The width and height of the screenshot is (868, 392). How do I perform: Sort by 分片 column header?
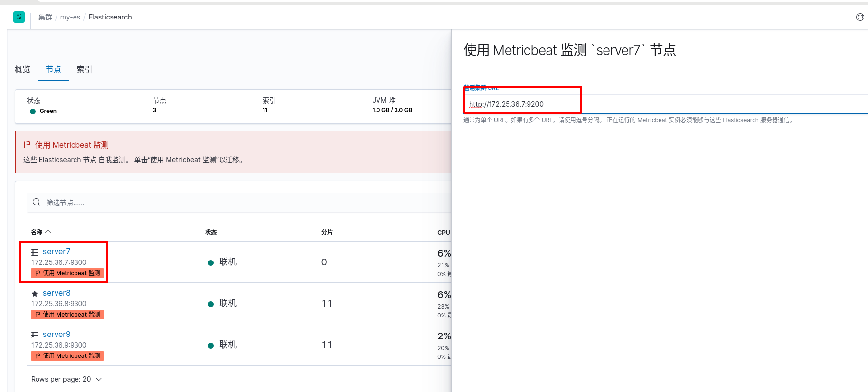coord(327,232)
